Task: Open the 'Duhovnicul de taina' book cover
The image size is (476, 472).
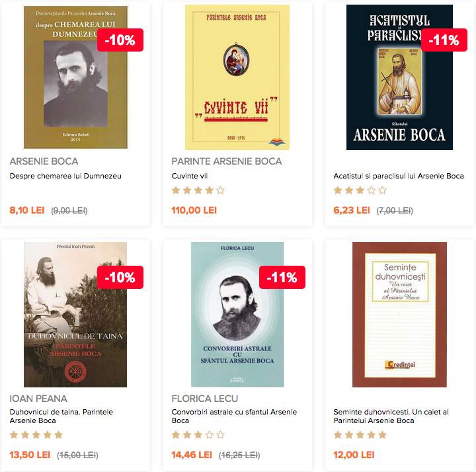Action: [75, 315]
